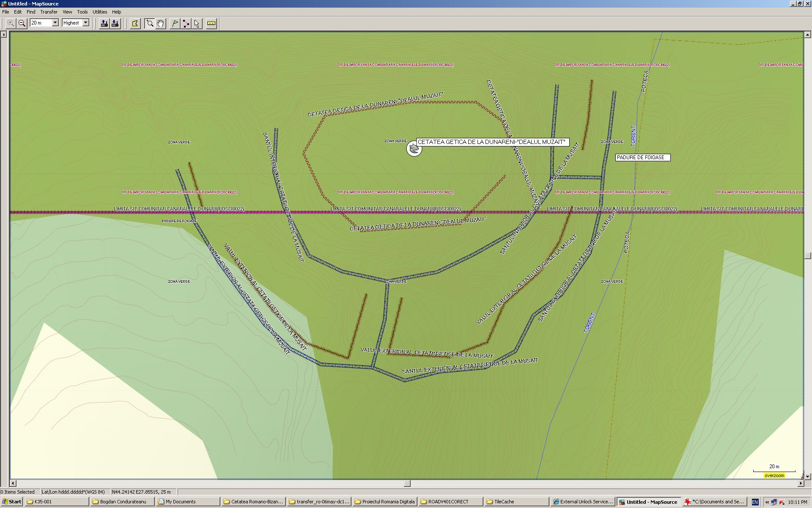
Task: Click the yellow overzoom indicator
Action: pos(774,475)
